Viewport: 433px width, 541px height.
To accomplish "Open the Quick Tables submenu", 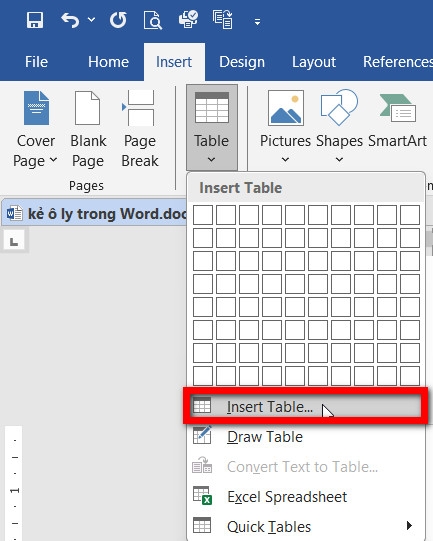I will pos(306,527).
